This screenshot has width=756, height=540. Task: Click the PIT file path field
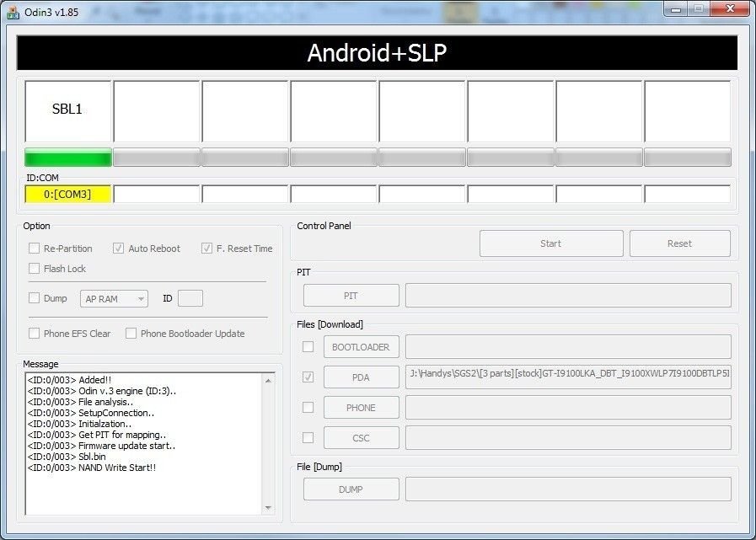coord(568,296)
